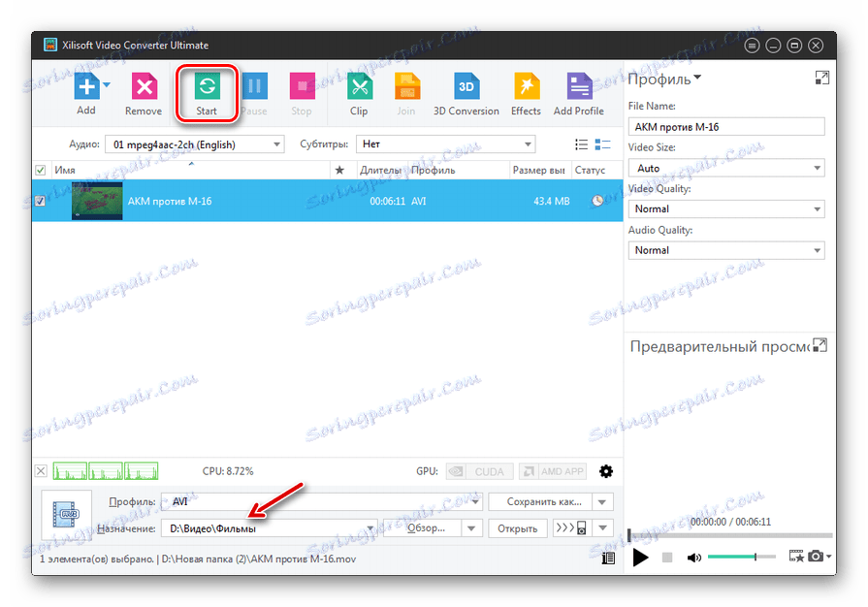This screenshot has width=868, height=607.
Task: Open the Профиль AVI dropdown
Action: [322, 502]
